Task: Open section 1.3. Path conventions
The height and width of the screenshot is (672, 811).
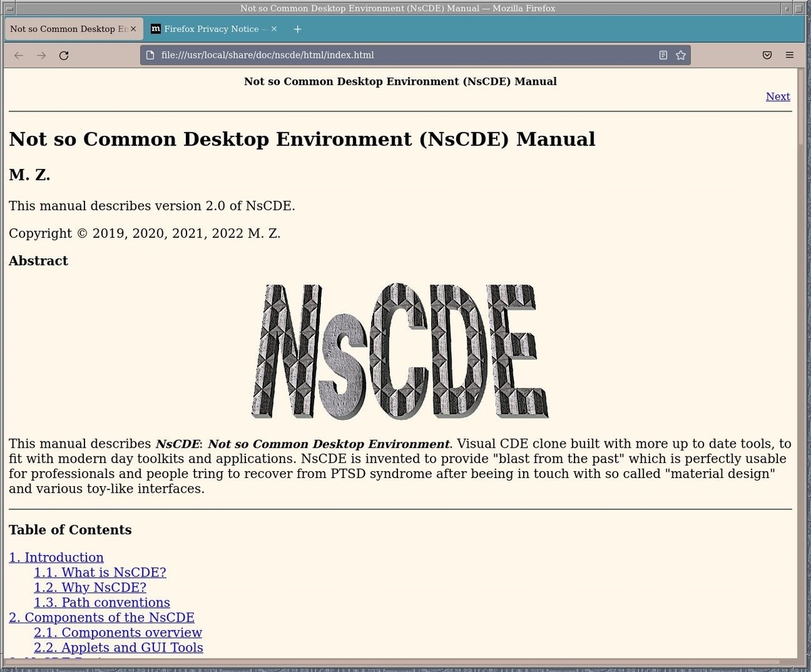Action: [102, 602]
